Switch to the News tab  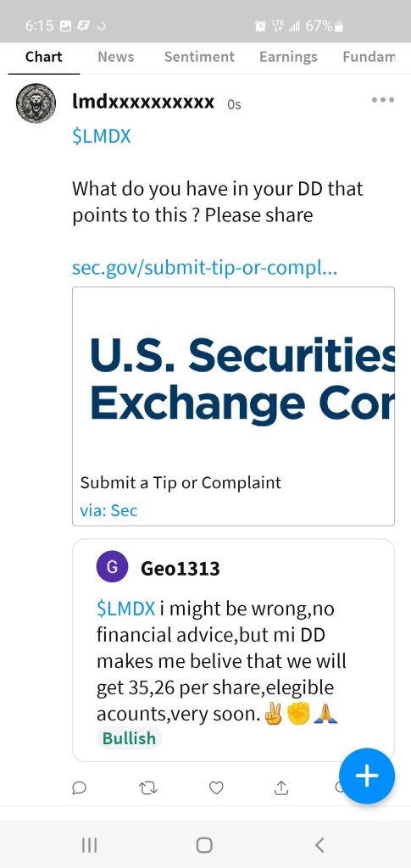(115, 57)
